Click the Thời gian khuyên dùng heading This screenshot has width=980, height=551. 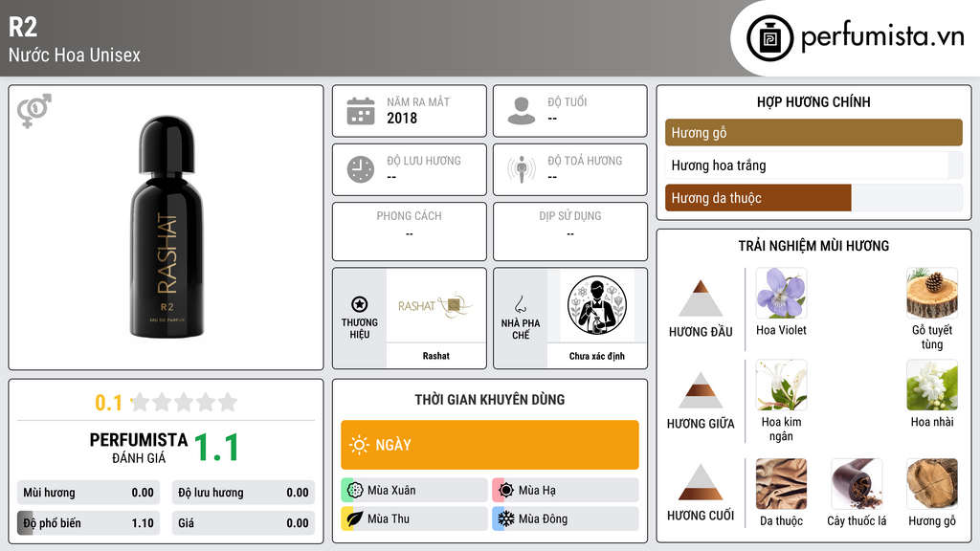point(489,399)
